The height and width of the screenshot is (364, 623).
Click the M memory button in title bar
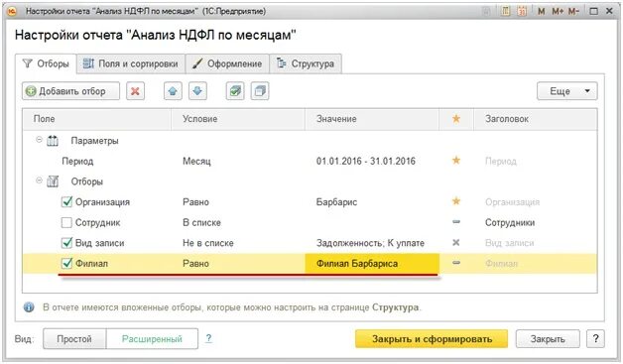[541, 11]
